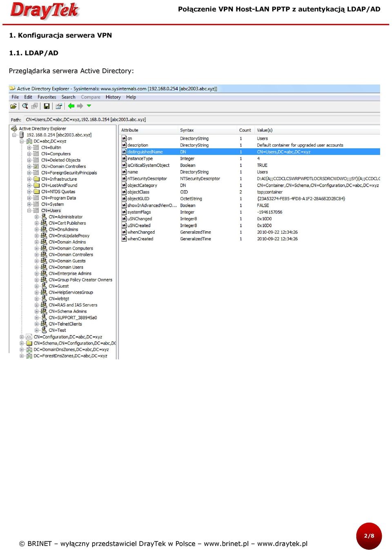Click the green Back arrow

click(x=71, y=106)
